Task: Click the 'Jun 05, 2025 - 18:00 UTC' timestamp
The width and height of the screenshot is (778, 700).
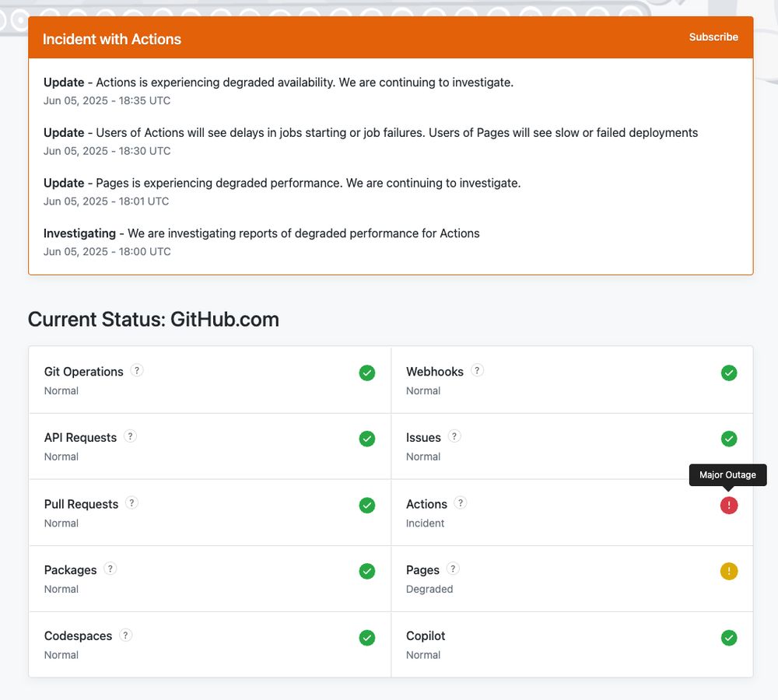Action: tap(107, 251)
